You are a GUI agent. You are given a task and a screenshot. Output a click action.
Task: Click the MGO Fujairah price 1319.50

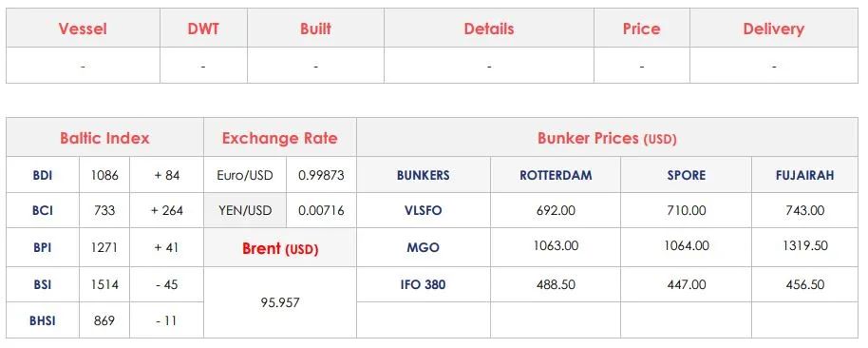pyautogui.click(x=805, y=245)
